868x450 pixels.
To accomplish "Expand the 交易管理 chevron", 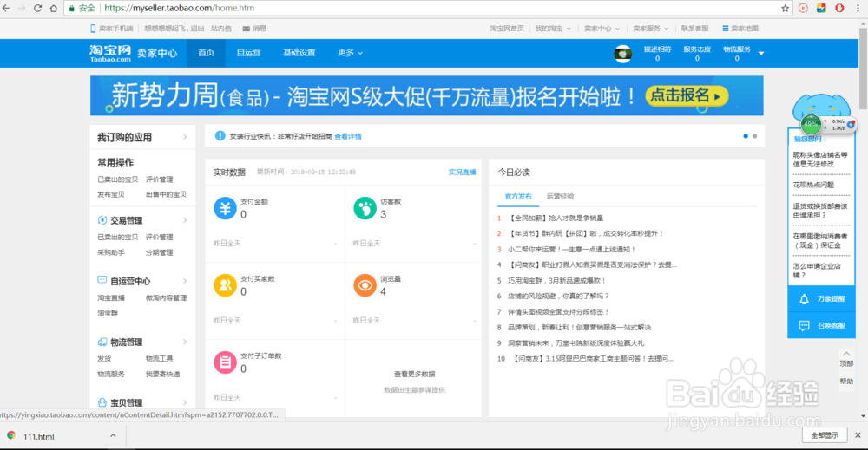I will coord(185,220).
